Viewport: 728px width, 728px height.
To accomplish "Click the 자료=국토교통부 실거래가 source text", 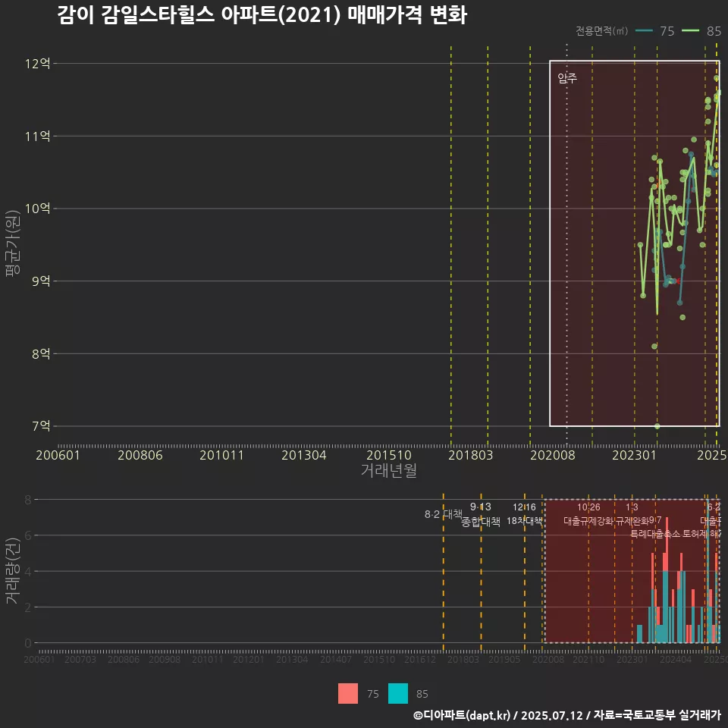I will [657, 715].
